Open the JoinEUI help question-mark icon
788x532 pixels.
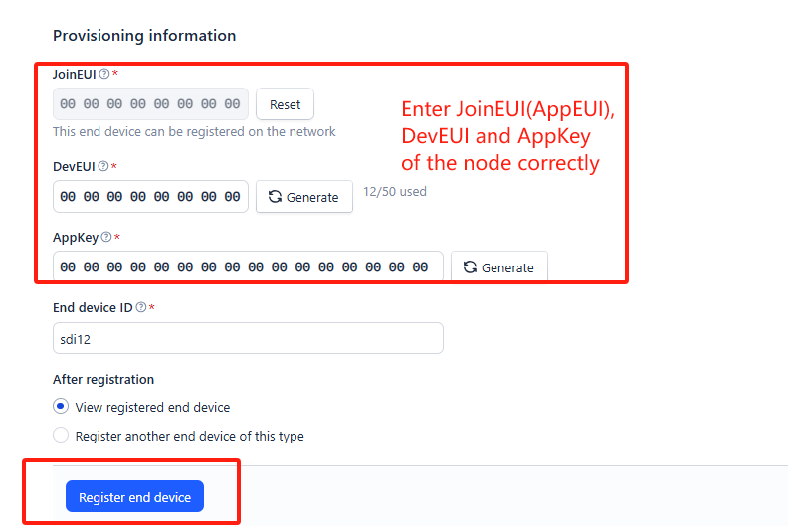104,74
